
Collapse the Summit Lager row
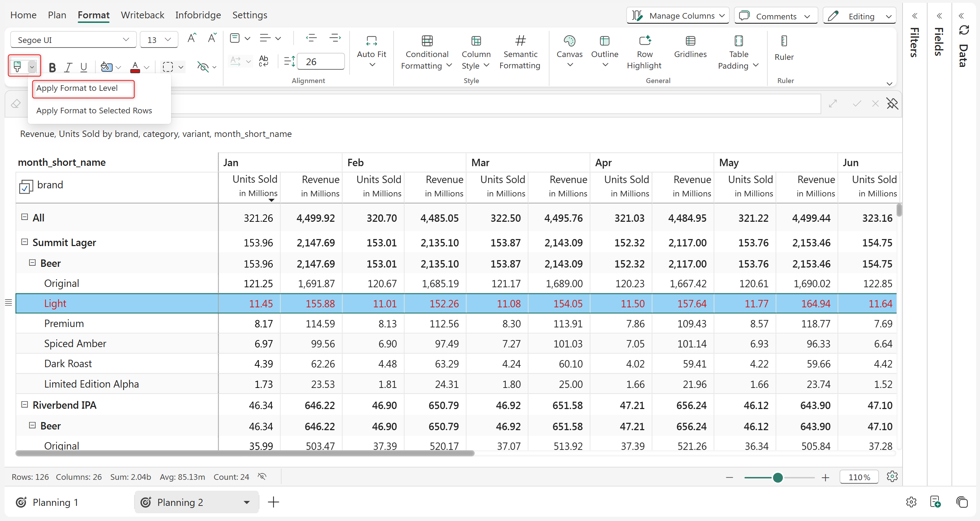25,242
